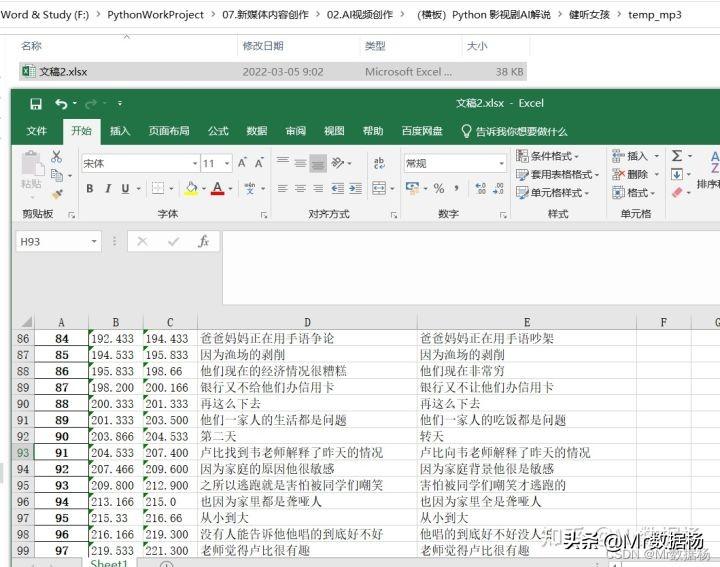
Task: Apply the yellow fill color
Action: coord(191,189)
